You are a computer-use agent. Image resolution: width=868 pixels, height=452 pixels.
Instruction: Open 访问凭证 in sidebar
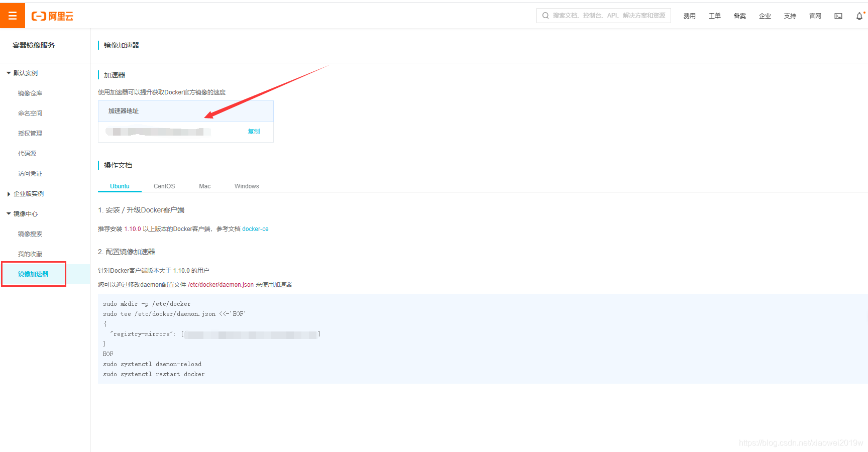tap(30, 174)
